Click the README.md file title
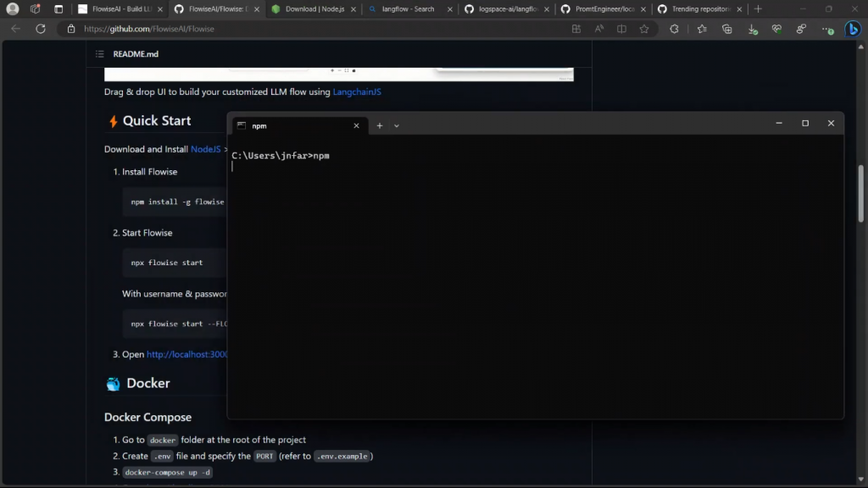This screenshot has height=488, width=868. [136, 53]
